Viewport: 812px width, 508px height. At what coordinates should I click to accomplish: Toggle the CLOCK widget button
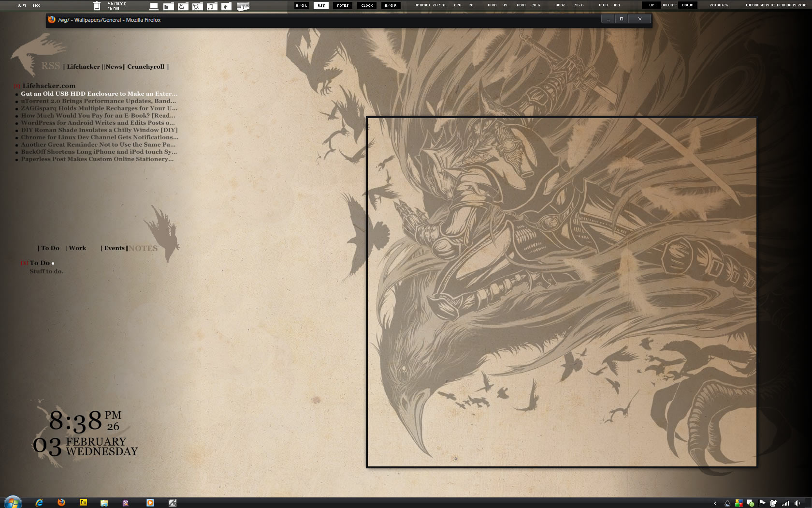click(x=367, y=5)
